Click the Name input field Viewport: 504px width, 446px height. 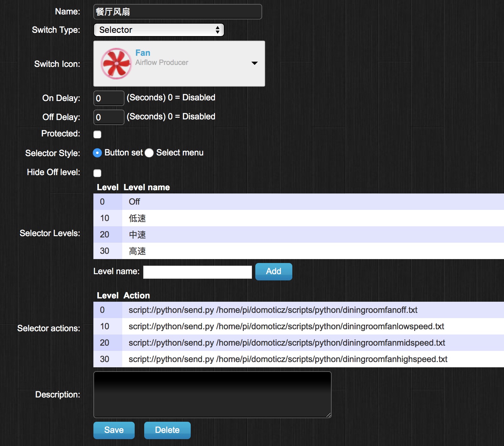click(178, 12)
